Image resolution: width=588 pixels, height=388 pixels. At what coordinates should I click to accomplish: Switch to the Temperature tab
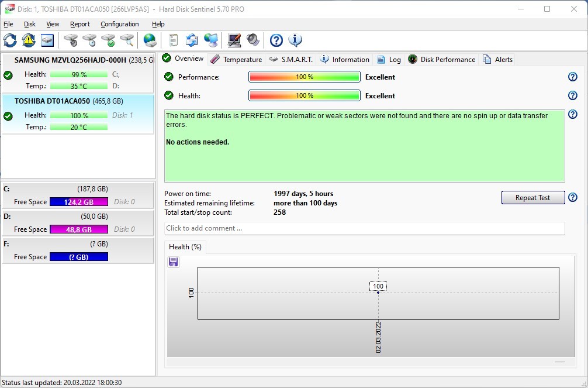coord(236,59)
